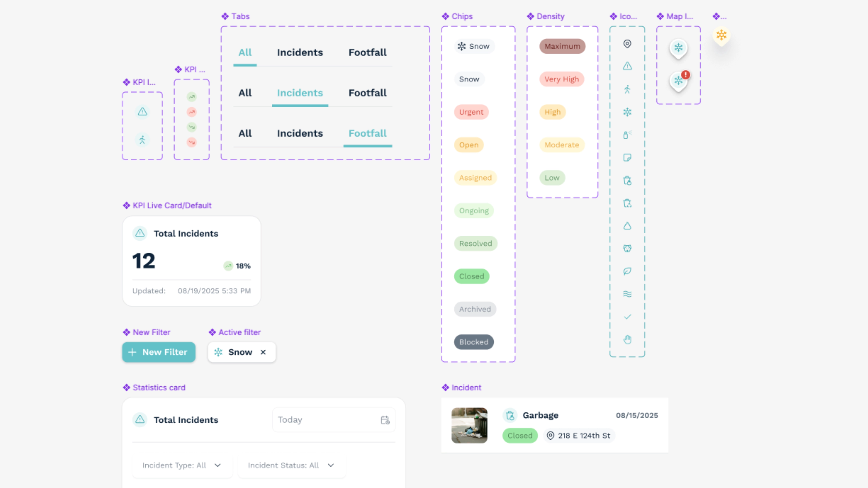Select Footfall tab in third tab row
Screen dimensions: 868x488
tap(368, 133)
